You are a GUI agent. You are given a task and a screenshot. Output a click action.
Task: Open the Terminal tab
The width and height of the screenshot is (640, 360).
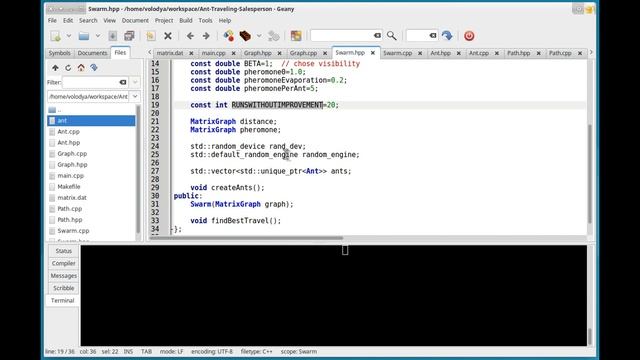pyautogui.click(x=62, y=300)
